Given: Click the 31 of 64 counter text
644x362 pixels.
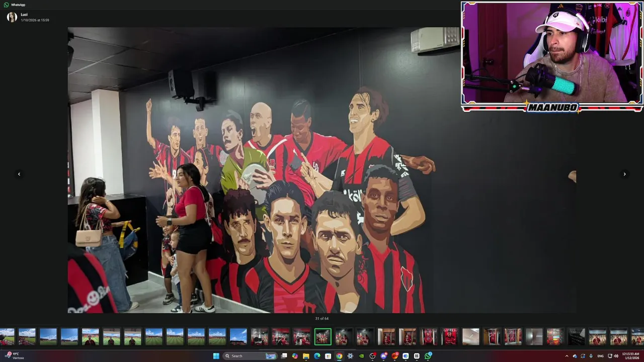Looking at the screenshot, I should click(x=322, y=318).
